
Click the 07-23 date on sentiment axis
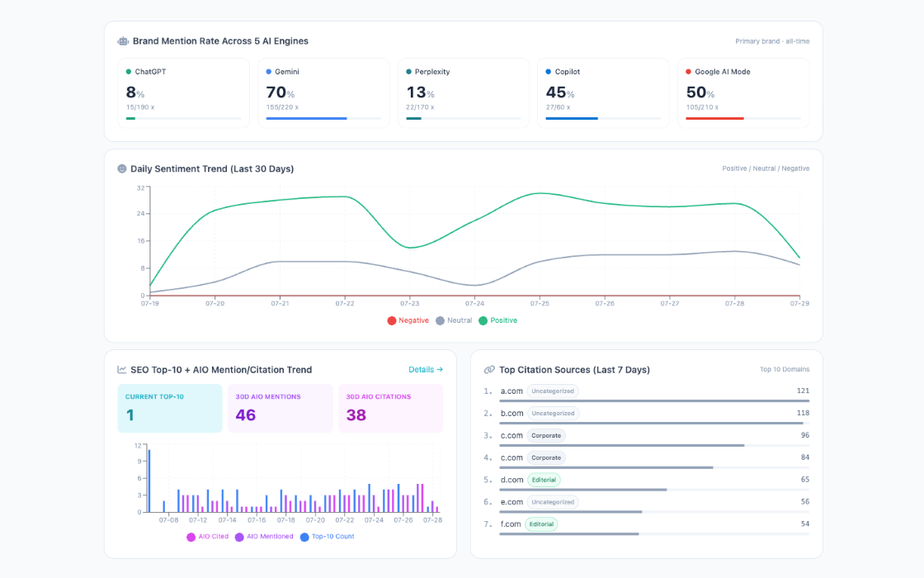coord(409,304)
